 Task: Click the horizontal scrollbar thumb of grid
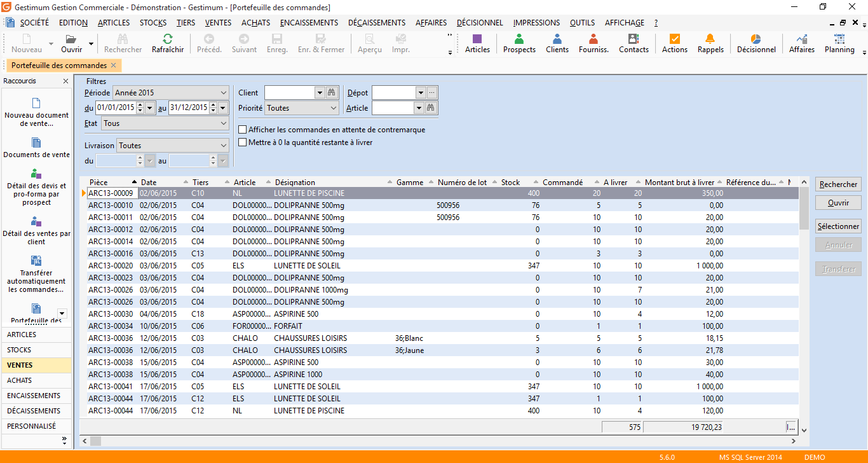(95, 441)
